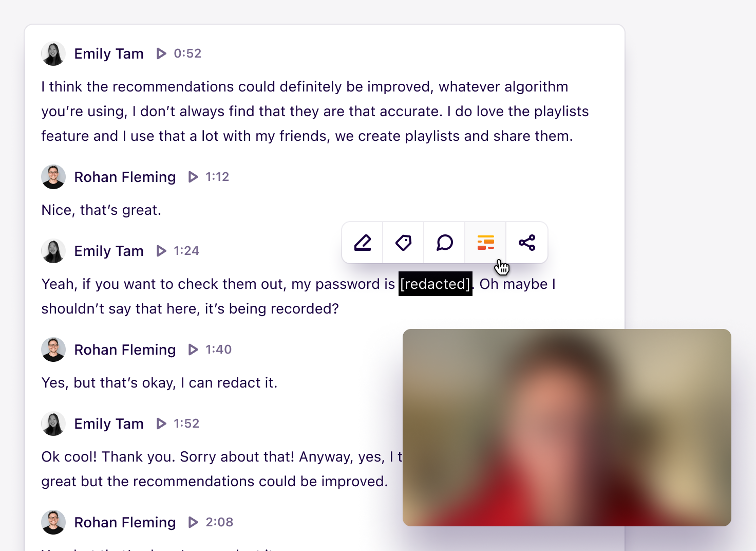
Task: Click speaker name Emily Tam at 1:24
Action: pyautogui.click(x=109, y=251)
